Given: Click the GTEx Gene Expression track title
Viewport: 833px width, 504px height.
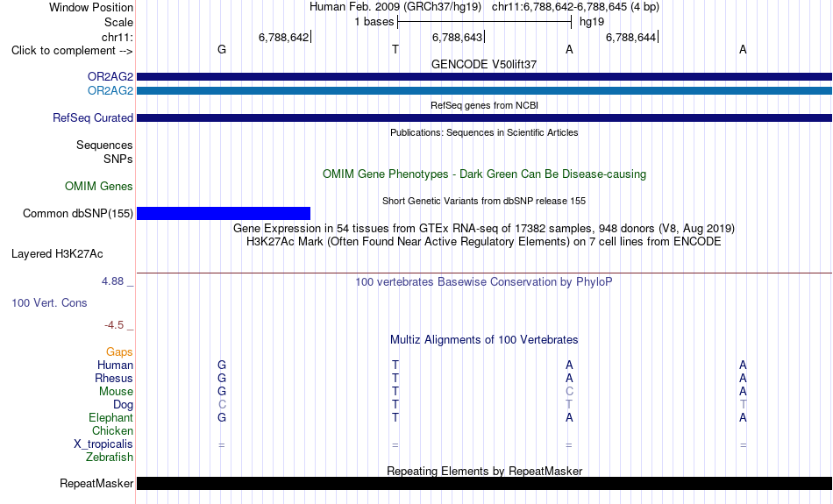Looking at the screenshot, I should (x=484, y=229).
